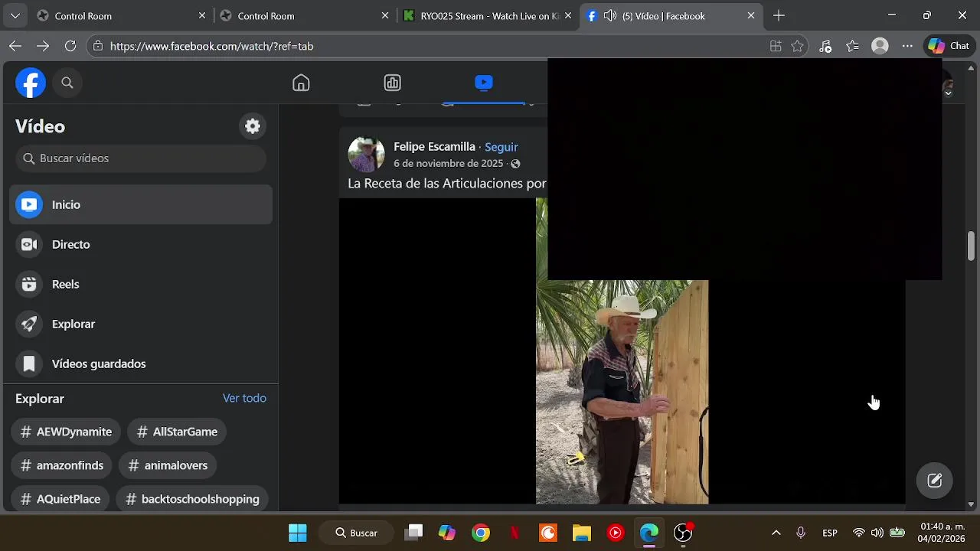This screenshot has width=980, height=551.
Task: Open Reels in the sidebar
Action: pyautogui.click(x=141, y=284)
